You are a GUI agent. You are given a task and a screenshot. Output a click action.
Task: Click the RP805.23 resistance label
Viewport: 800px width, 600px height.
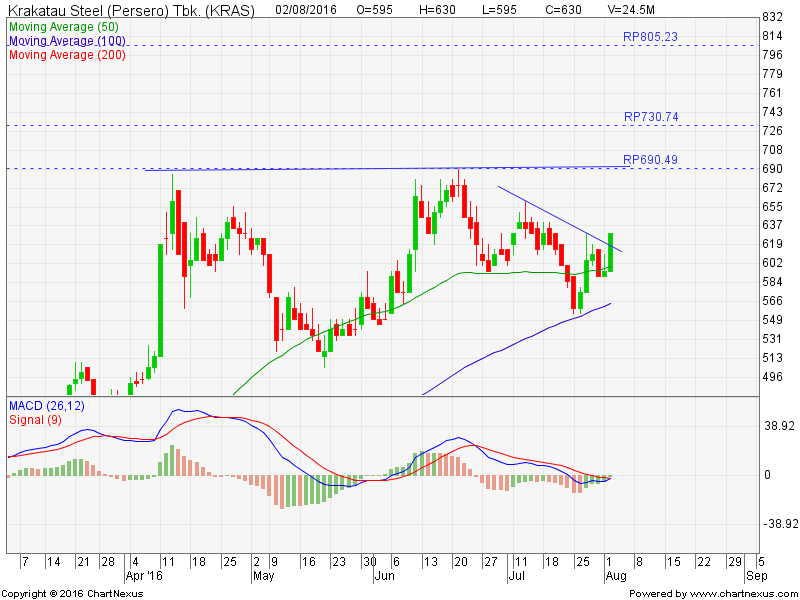(x=650, y=37)
